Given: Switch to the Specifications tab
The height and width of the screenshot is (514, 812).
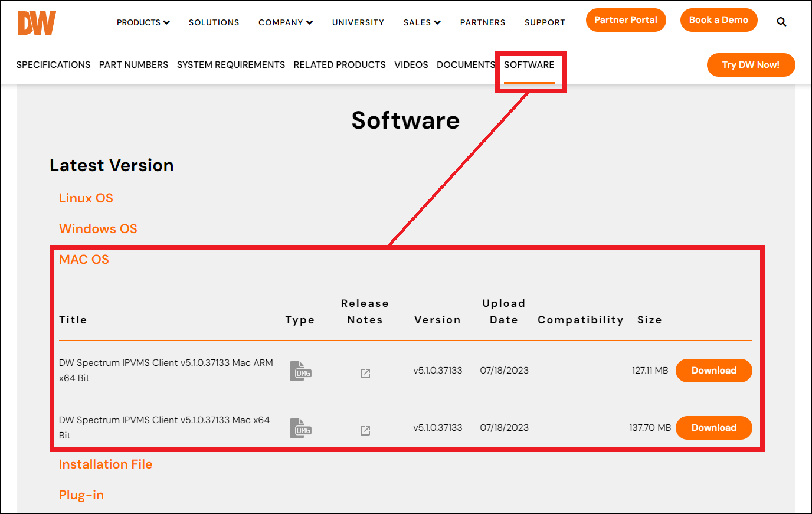Looking at the screenshot, I should click(53, 65).
